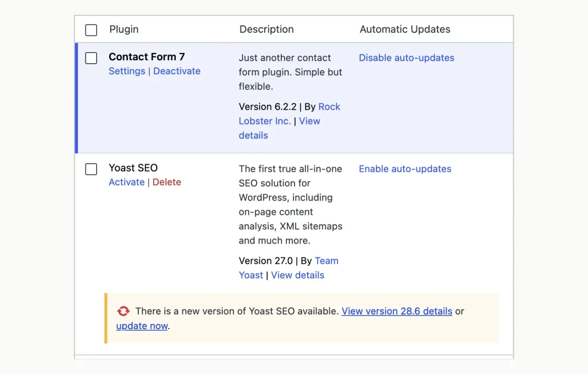This screenshot has width=588, height=374.
Task: Click the Version 27.0 text
Action: [x=265, y=261]
